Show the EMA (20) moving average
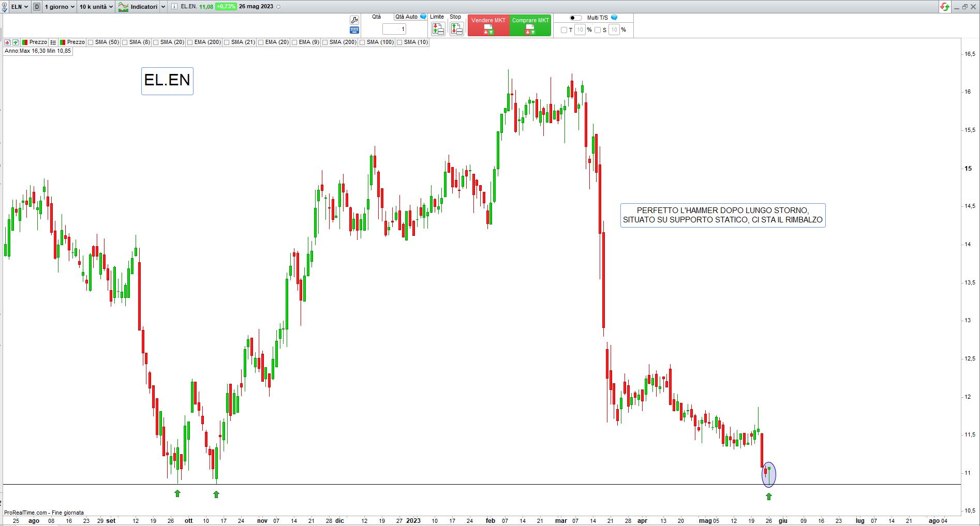The height and width of the screenshot is (526, 980). (261, 42)
